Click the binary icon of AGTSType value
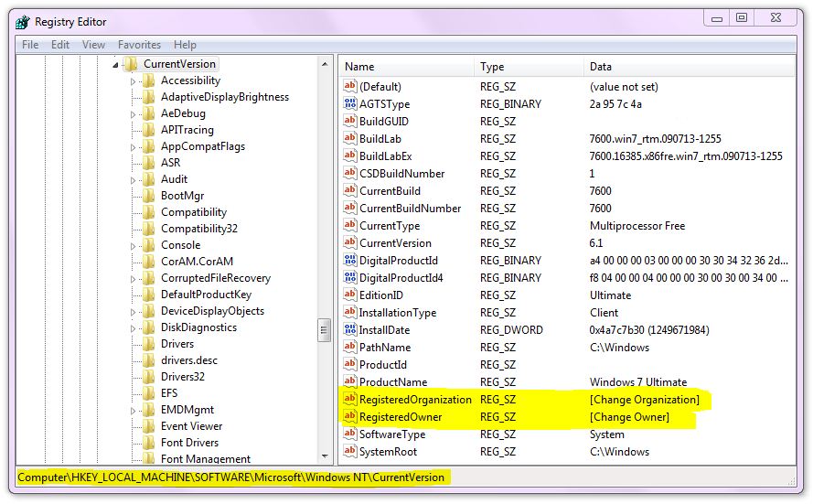The height and width of the screenshot is (504, 813). click(350, 103)
